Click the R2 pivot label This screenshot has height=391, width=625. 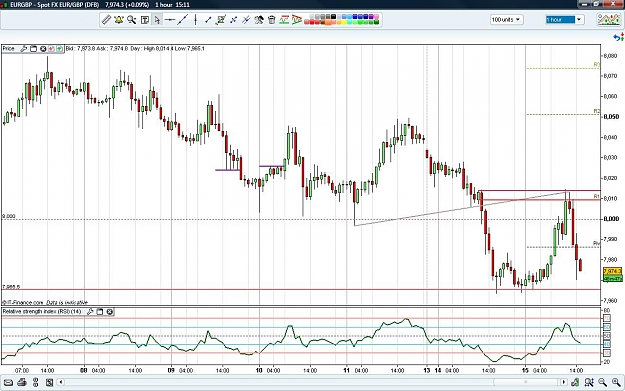pos(597,111)
